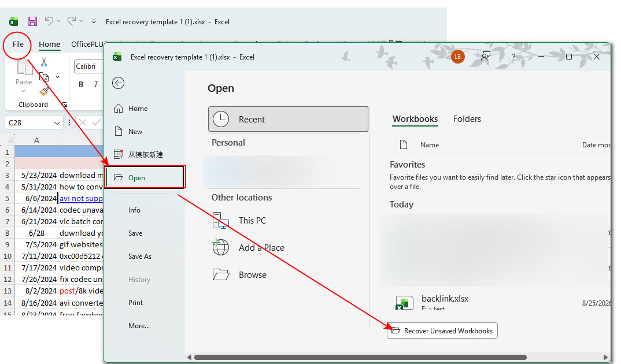Image resolution: width=621 pixels, height=364 pixels.
Task: Click 从模板新建 in the sidebar
Action: pos(139,154)
